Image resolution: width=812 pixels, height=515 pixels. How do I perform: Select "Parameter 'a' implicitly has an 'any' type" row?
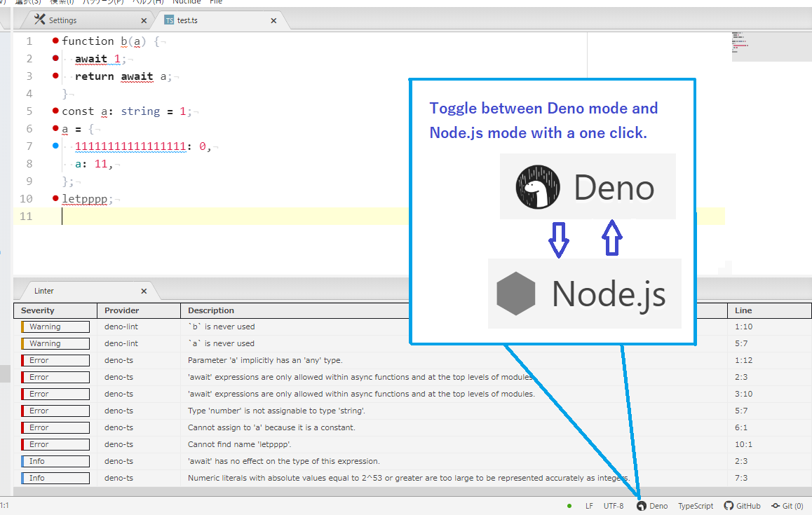click(x=412, y=360)
